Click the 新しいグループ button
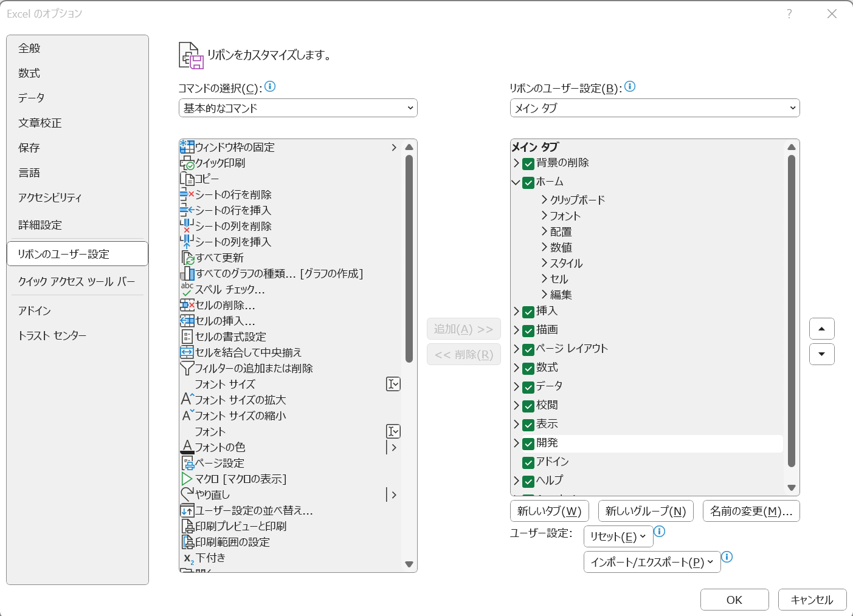The width and height of the screenshot is (853, 616). pos(646,511)
